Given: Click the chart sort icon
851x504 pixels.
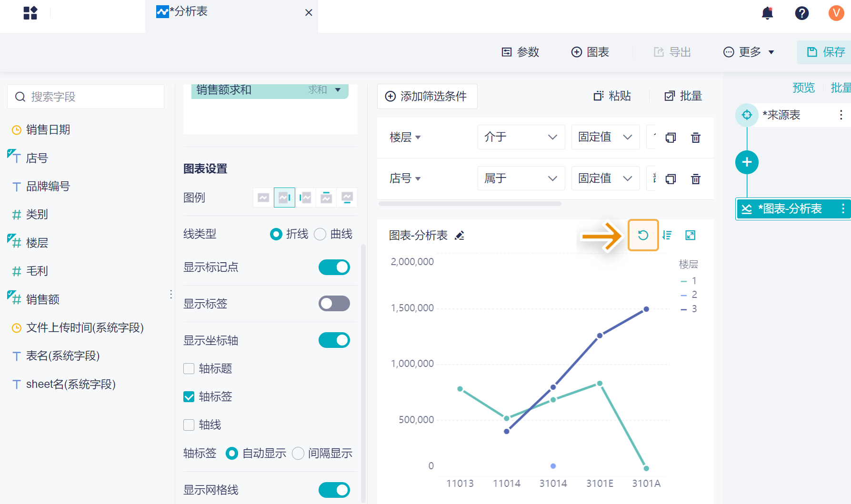Looking at the screenshot, I should 667,235.
